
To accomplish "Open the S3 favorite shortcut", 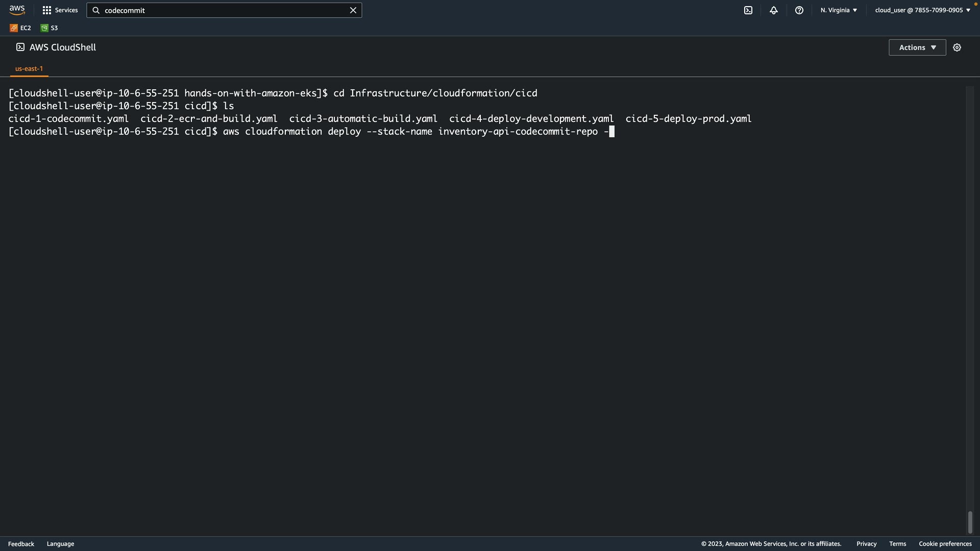I will tap(50, 28).
